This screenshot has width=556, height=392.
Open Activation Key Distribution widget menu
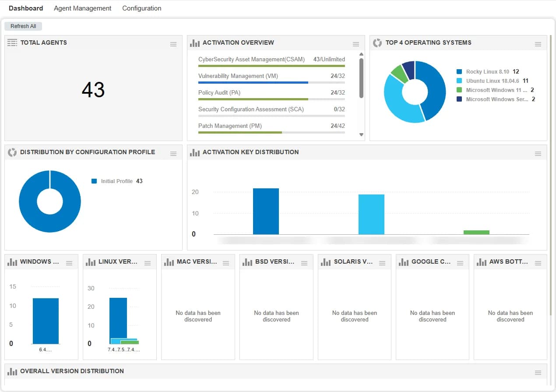point(538,154)
